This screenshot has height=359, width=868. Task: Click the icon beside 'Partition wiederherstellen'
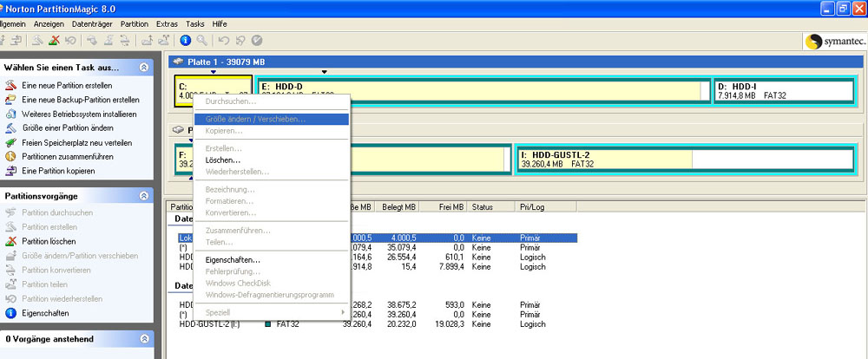point(11,298)
